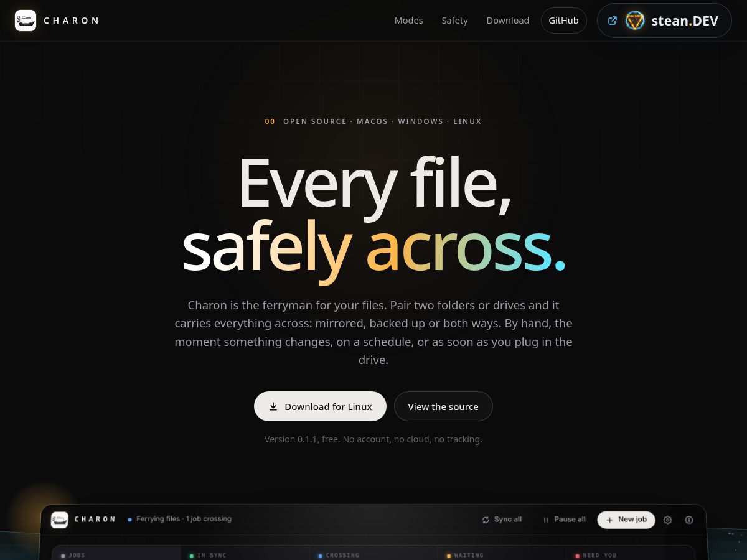Click the Charon ferry logo in the header
747x560 pixels.
point(26,21)
